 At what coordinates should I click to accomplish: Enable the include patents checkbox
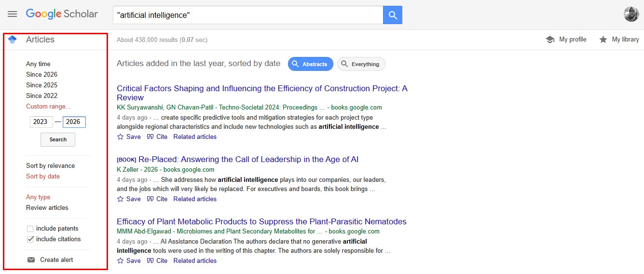coord(30,229)
